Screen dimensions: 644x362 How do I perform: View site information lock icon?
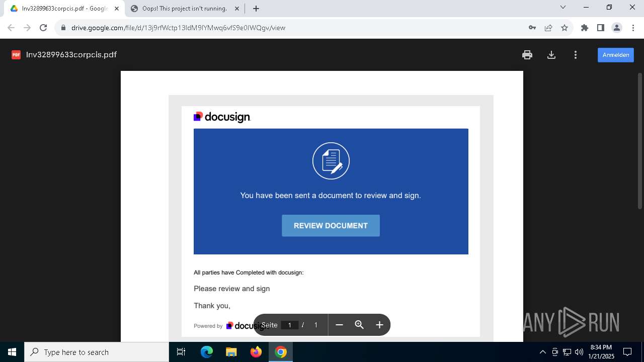click(x=63, y=28)
